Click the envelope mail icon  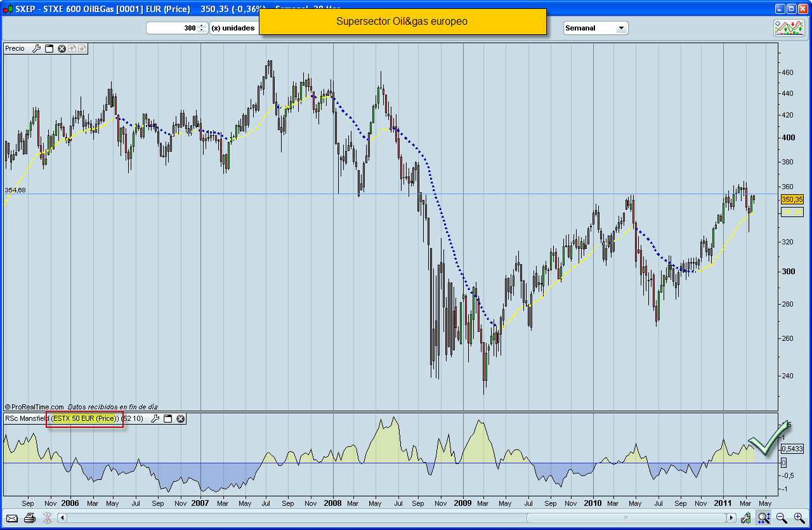pyautogui.click(x=12, y=518)
